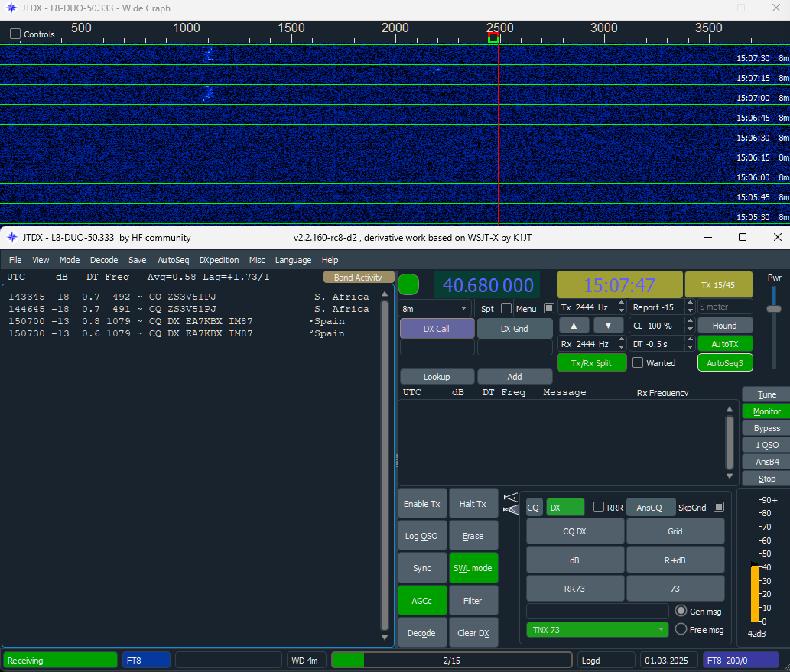Screen dimensions: 790x672
Task: Click the Tx frequency up arrow button
Action: [x=574, y=326]
